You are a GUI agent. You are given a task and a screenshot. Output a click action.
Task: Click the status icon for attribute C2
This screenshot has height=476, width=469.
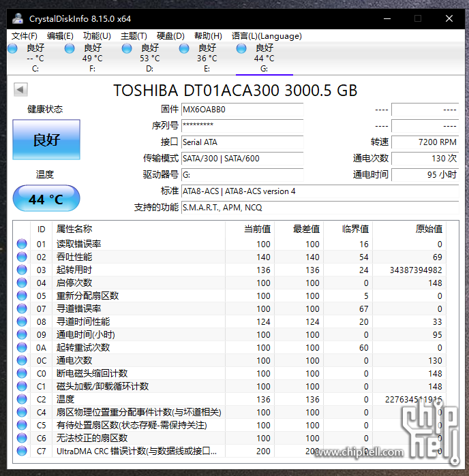(22, 399)
